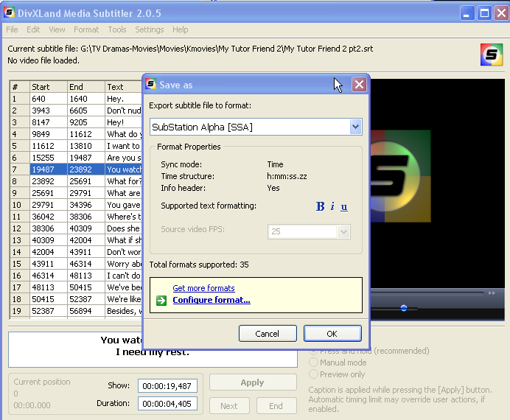
Task: Select the Manual mode radio button
Action: 314,363
